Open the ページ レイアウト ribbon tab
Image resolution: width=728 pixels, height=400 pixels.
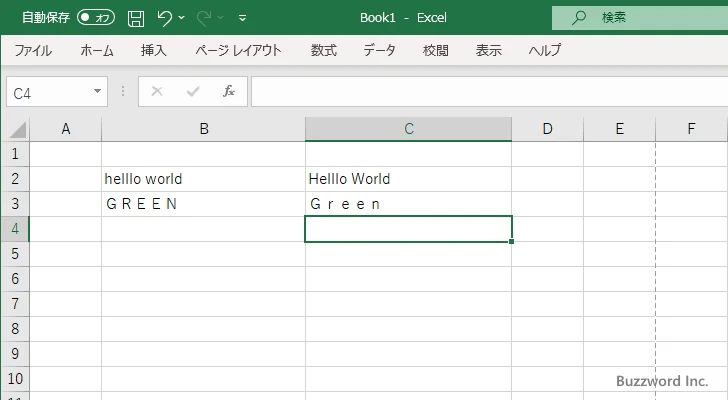tap(238, 50)
